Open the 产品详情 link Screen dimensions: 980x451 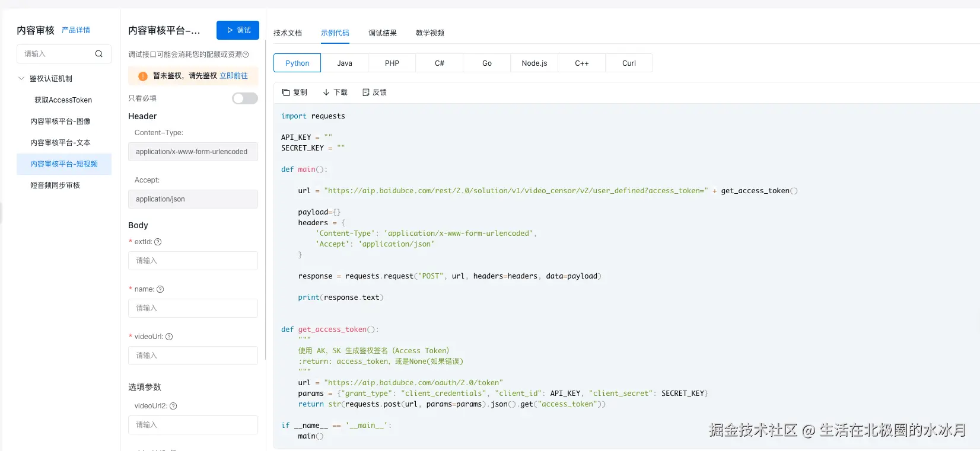pyautogui.click(x=76, y=30)
